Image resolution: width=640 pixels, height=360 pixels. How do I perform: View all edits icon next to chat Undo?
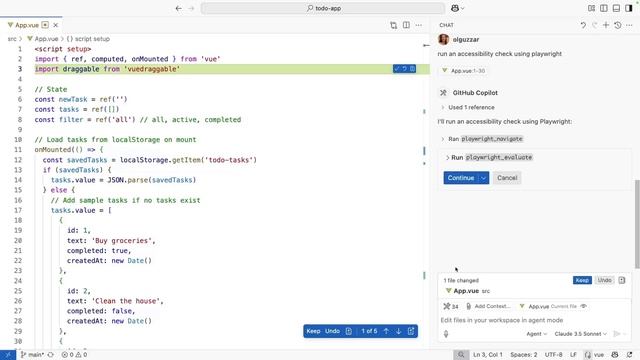622,280
